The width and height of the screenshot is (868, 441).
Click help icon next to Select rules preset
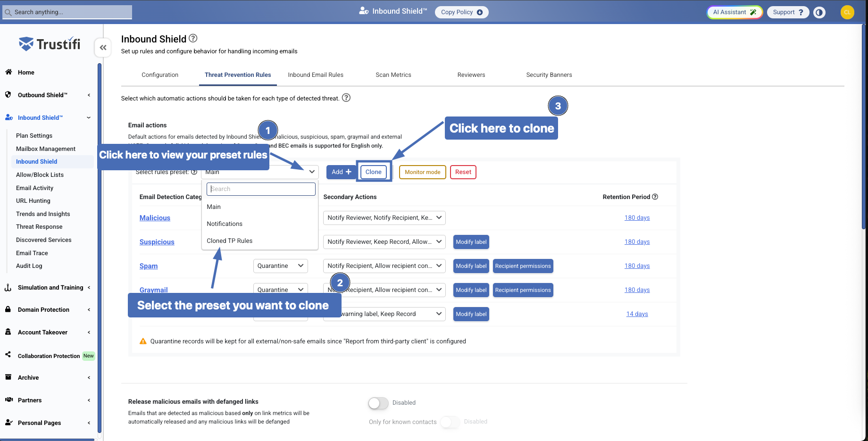194,172
